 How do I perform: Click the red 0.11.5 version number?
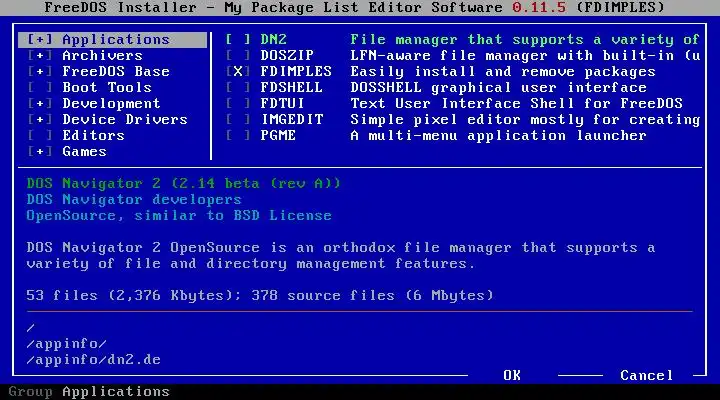[x=539, y=7]
